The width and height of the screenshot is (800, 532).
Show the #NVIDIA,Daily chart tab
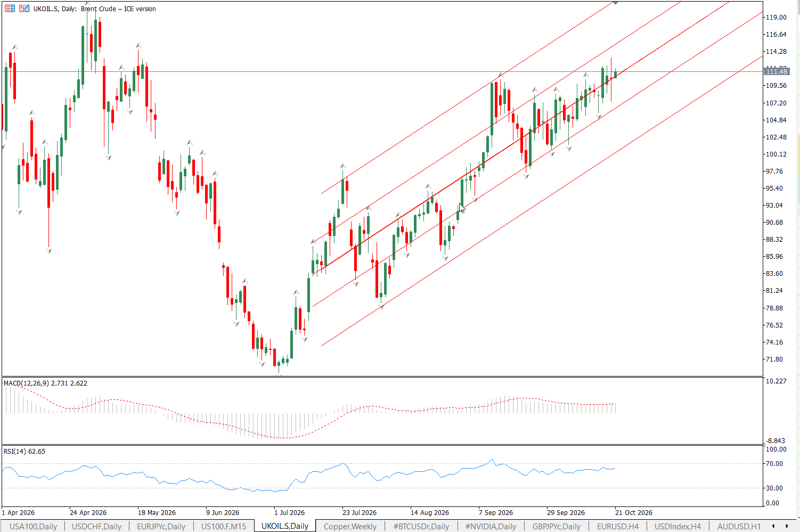491,526
